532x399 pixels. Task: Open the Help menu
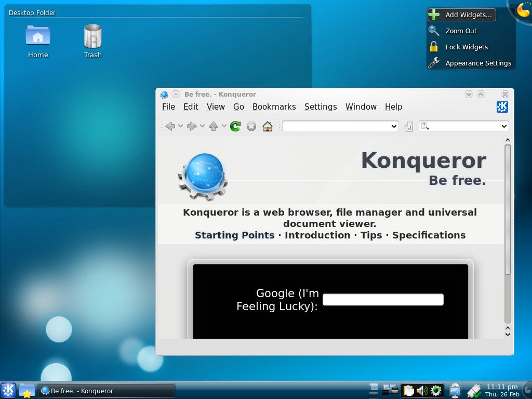click(394, 107)
